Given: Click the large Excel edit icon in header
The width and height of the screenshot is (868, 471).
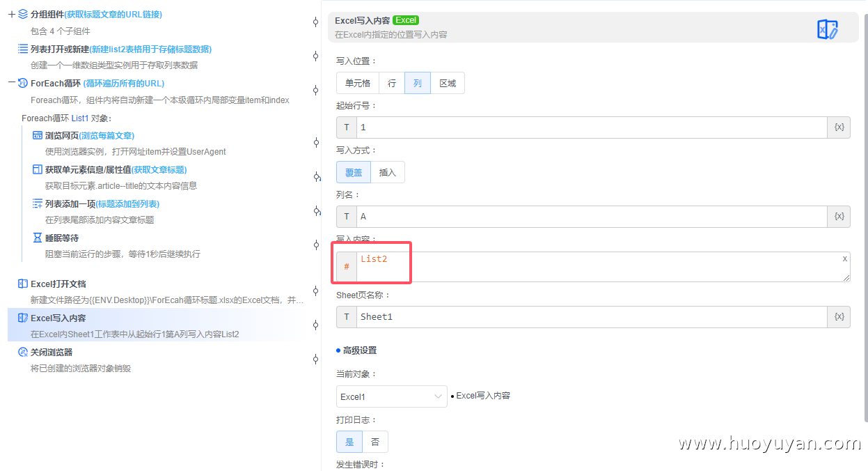Looking at the screenshot, I should (x=827, y=29).
